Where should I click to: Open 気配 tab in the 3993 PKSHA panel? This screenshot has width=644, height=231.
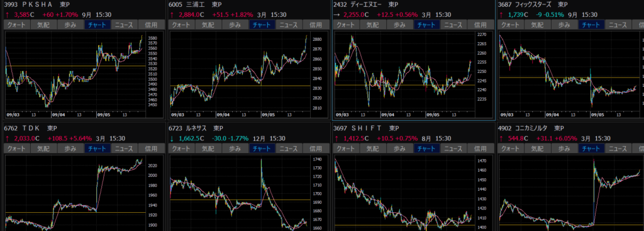(x=44, y=25)
